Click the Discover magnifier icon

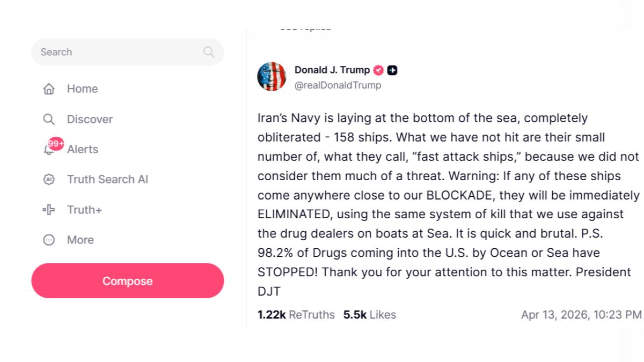click(49, 119)
